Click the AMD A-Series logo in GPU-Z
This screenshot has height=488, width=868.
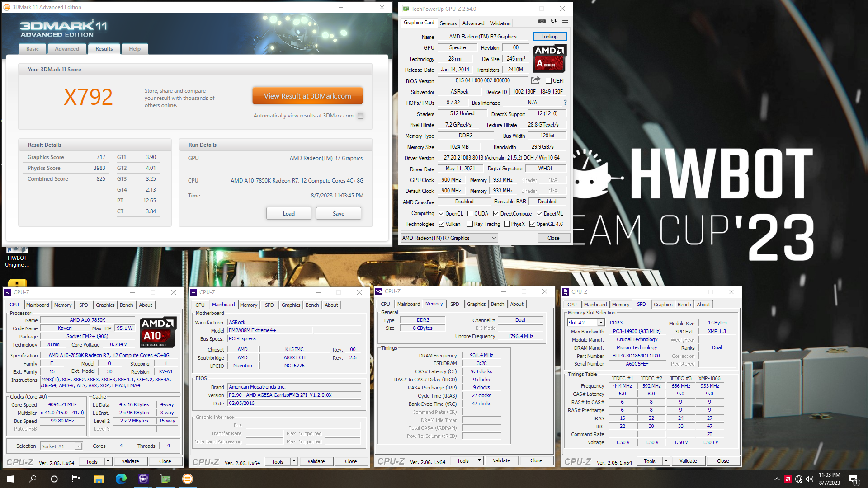pyautogui.click(x=549, y=58)
